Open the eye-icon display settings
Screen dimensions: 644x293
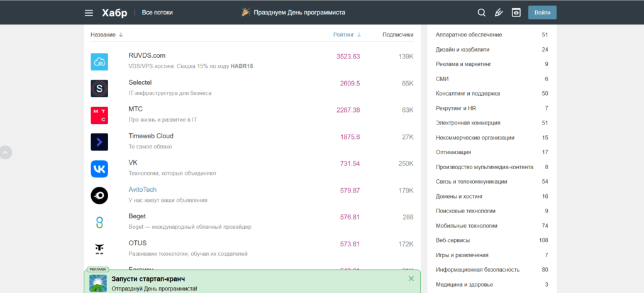point(516,13)
